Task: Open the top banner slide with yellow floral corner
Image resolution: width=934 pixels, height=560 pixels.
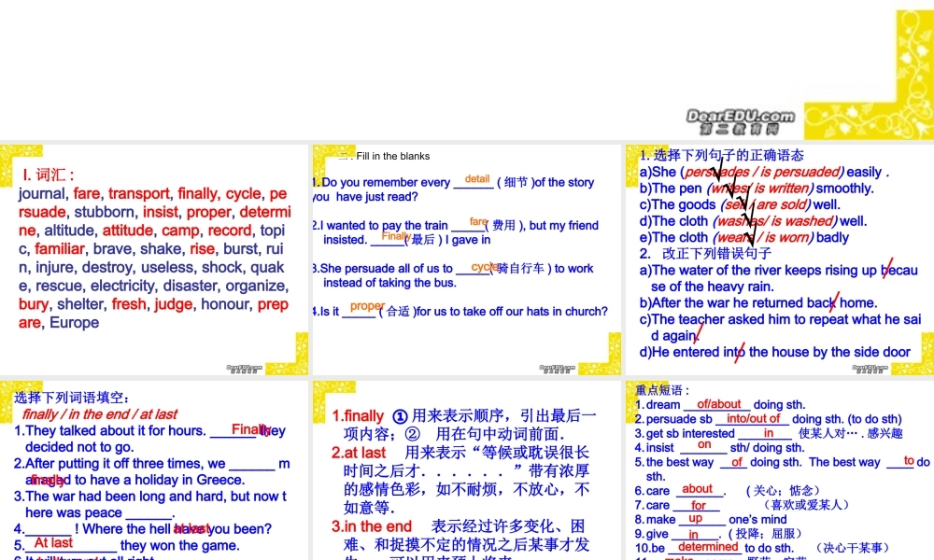Action: [467, 70]
